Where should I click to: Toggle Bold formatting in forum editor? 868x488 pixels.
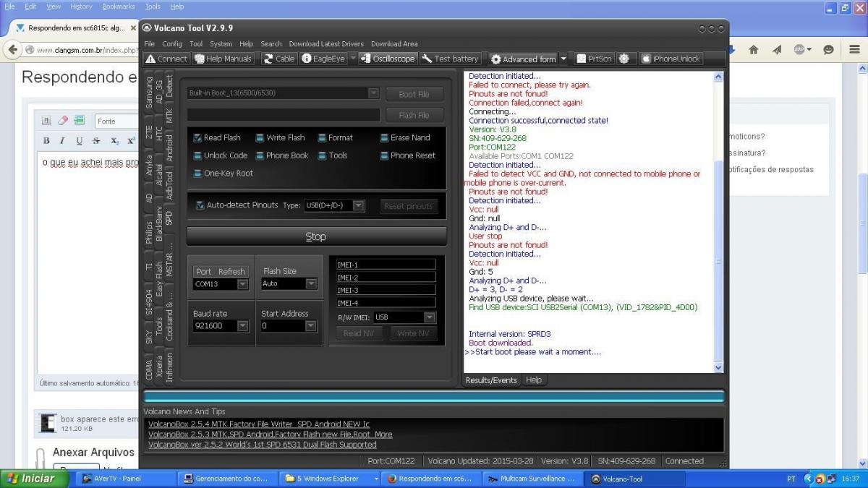point(46,141)
